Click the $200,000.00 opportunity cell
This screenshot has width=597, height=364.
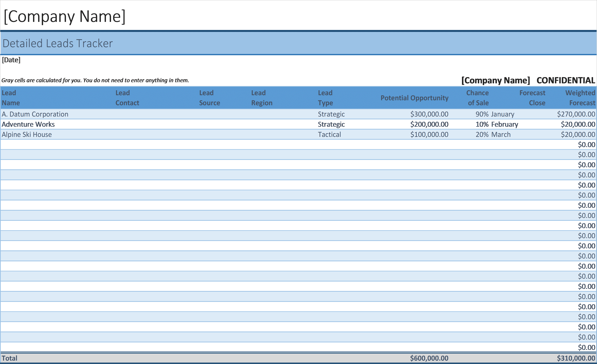(429, 124)
